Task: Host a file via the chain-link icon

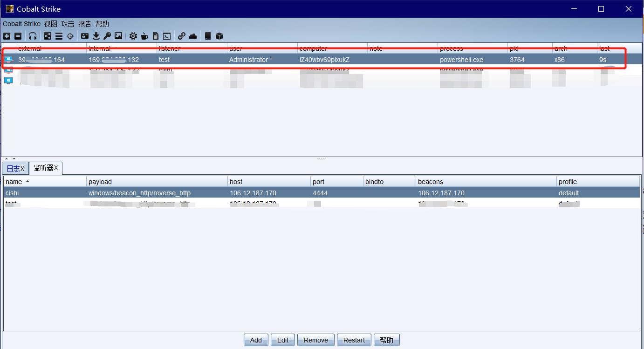Action: (x=182, y=36)
